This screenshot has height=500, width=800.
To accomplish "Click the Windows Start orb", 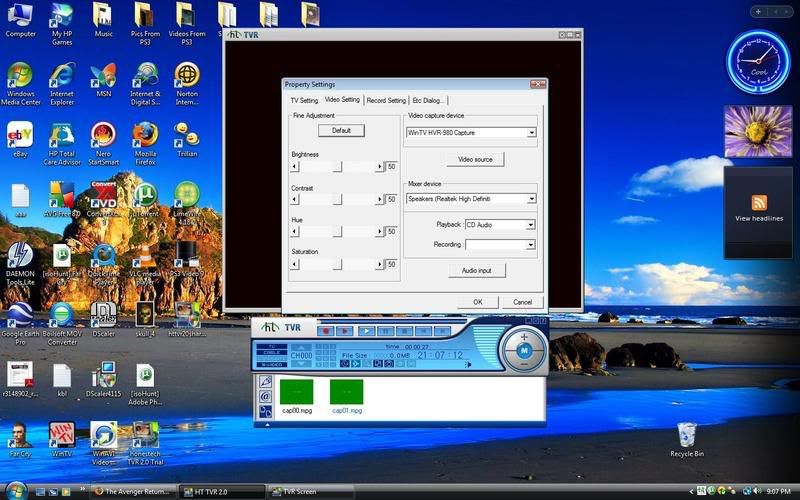I will click(15, 491).
